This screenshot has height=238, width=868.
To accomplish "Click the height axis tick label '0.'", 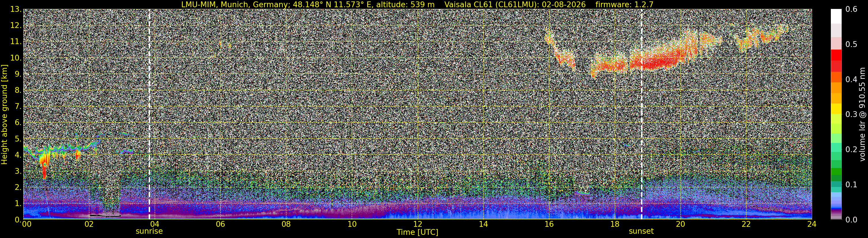I will click(18, 220).
